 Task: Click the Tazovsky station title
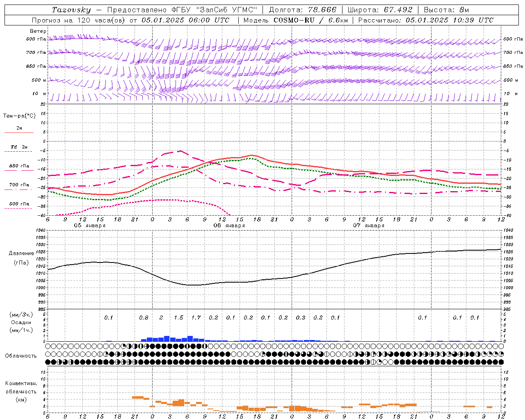71,10
